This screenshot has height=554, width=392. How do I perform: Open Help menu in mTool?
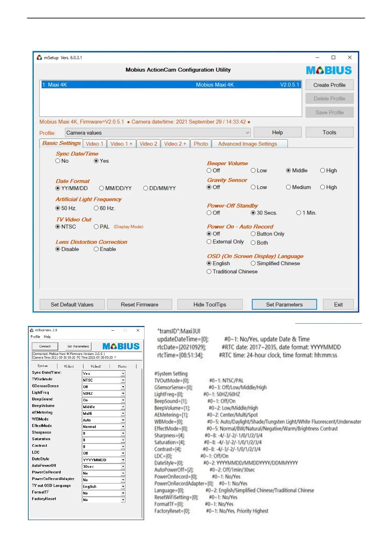47,337
